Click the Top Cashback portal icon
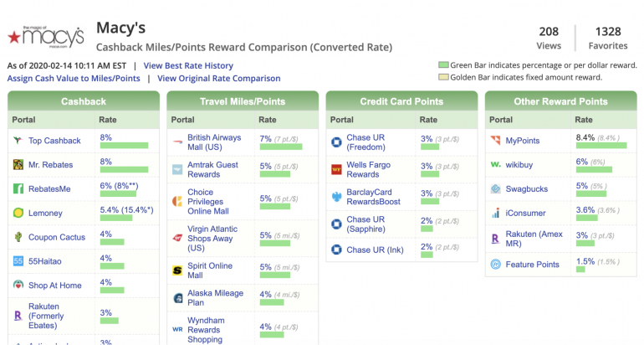This screenshot has height=345, width=644. (18, 141)
